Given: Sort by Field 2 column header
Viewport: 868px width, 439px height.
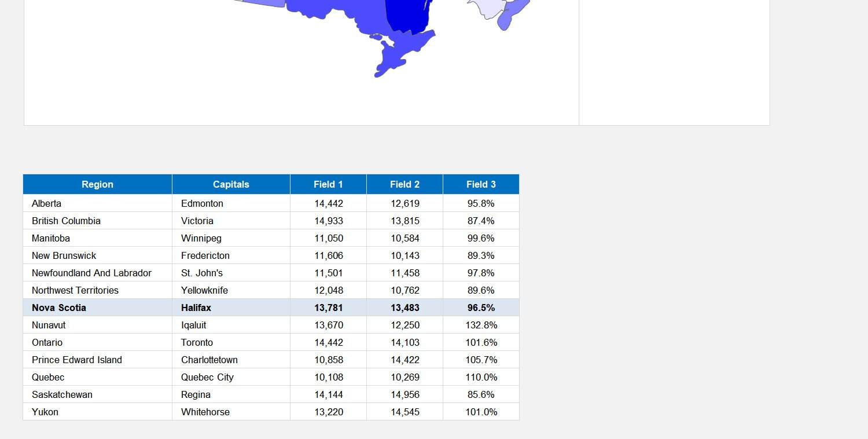Looking at the screenshot, I should pos(404,184).
